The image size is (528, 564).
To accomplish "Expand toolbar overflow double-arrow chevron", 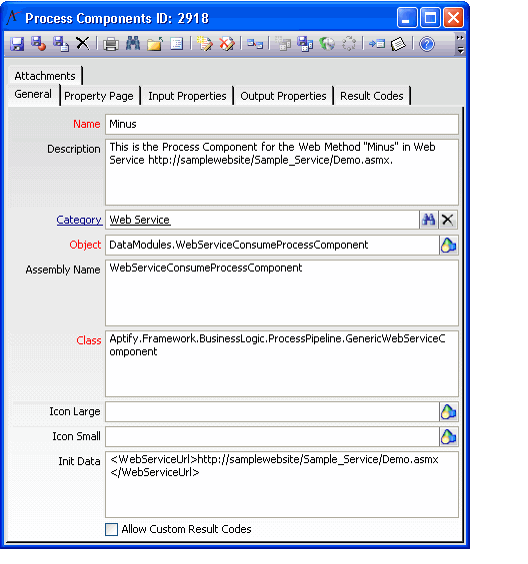I will point(460,38).
